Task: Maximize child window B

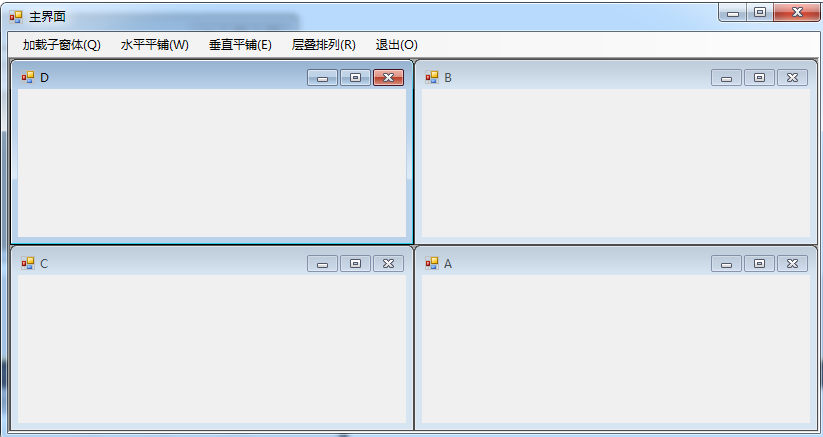Action: [x=759, y=78]
